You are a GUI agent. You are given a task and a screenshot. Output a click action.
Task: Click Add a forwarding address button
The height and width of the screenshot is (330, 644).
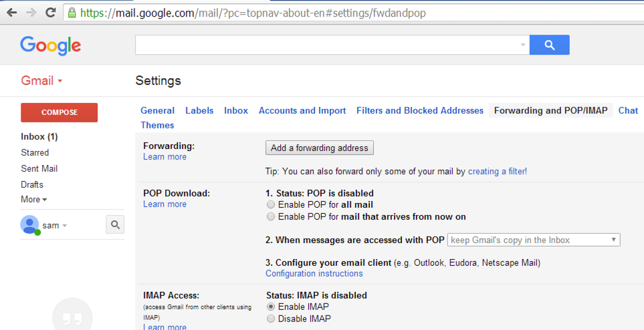(x=319, y=148)
